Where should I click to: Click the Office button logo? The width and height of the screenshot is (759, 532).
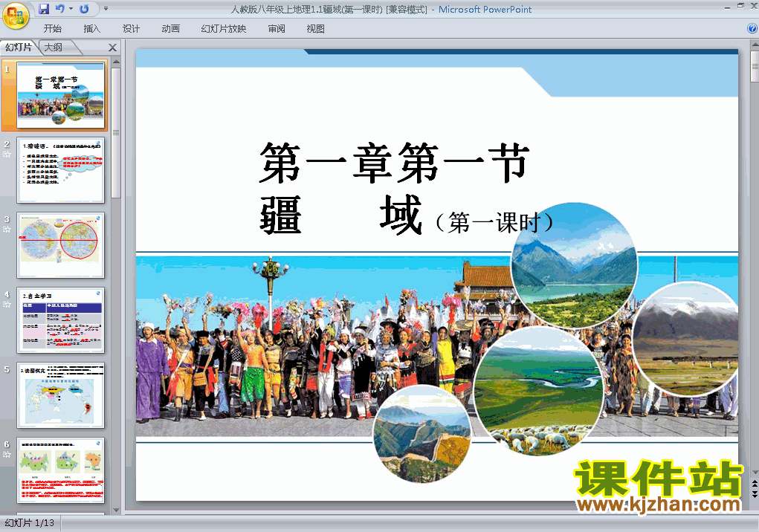[16, 16]
